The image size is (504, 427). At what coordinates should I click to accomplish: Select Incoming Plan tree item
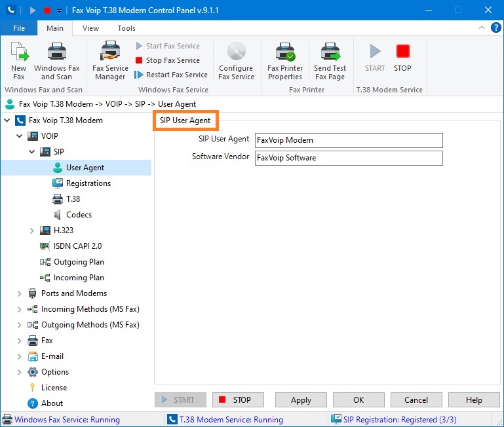tap(79, 278)
